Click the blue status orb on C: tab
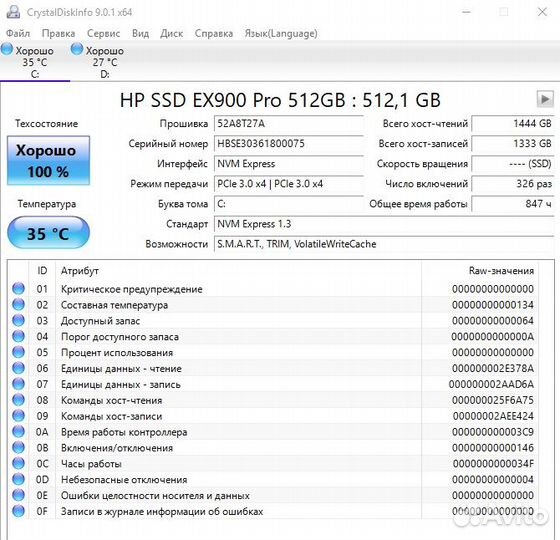Screen dimensions: 560x540 pos(7,49)
